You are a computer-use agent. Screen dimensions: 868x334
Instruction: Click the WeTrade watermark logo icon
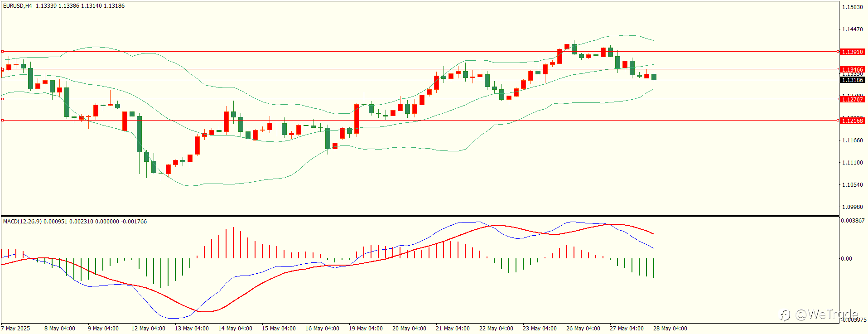785,315
